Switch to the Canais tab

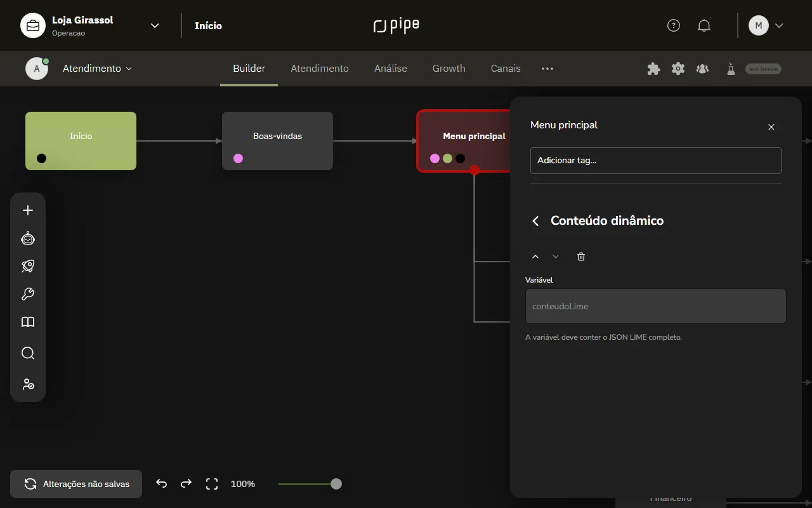(506, 69)
